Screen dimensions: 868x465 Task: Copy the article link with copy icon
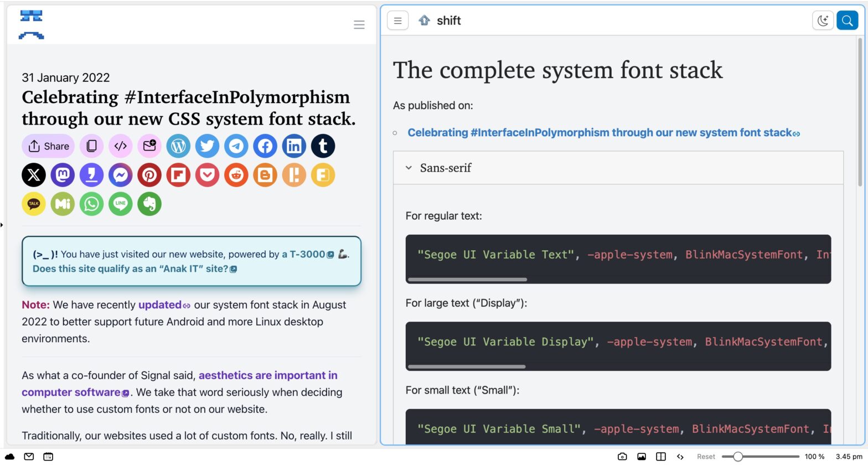[91, 146]
